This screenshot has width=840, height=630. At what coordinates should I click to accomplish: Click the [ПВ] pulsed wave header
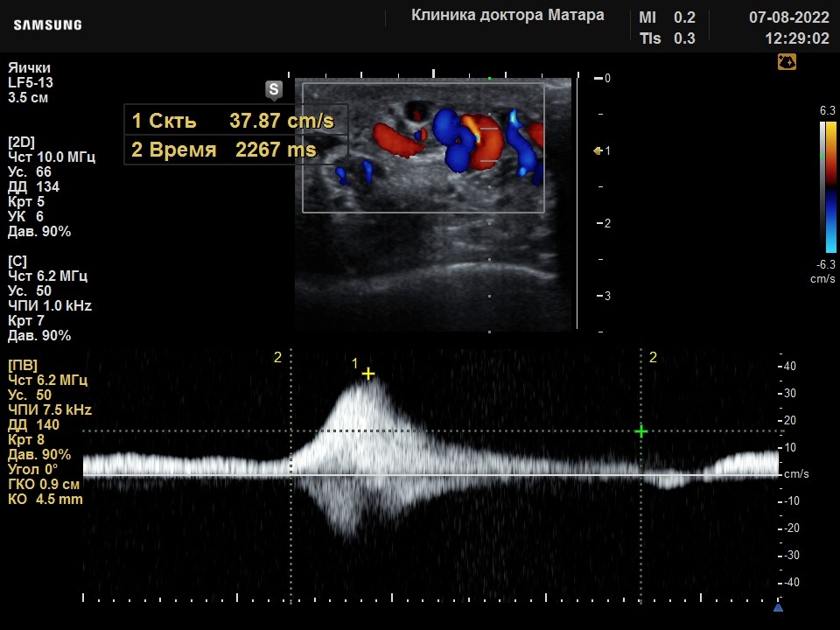point(23,366)
